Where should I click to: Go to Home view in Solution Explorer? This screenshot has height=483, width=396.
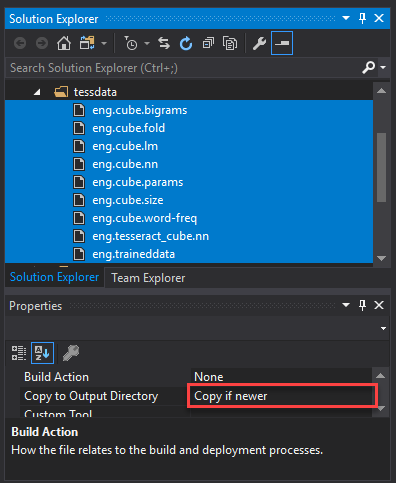tap(64, 43)
